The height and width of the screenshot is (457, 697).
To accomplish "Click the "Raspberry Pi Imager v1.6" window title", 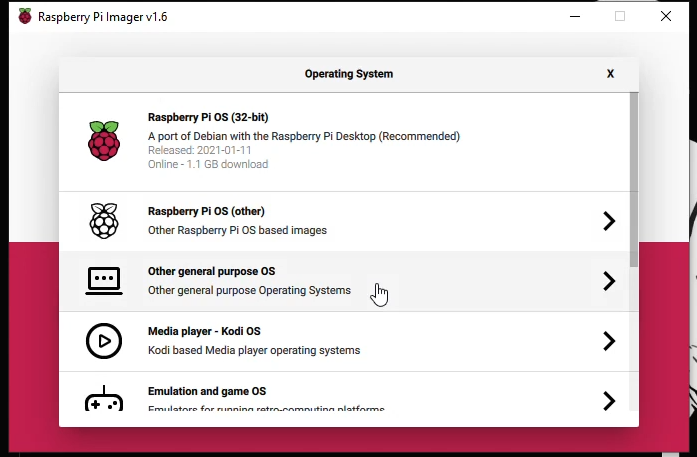I will click(103, 17).
